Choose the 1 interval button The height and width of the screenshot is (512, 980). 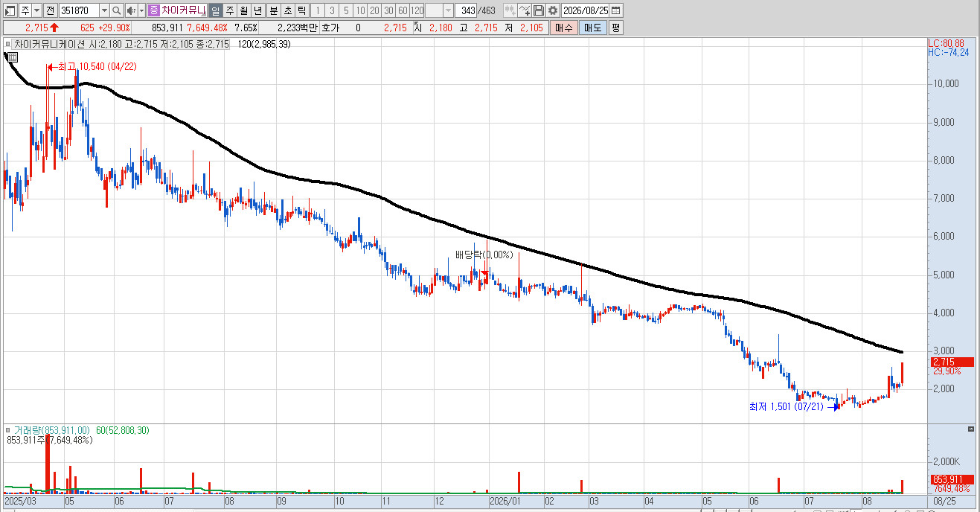317,10
